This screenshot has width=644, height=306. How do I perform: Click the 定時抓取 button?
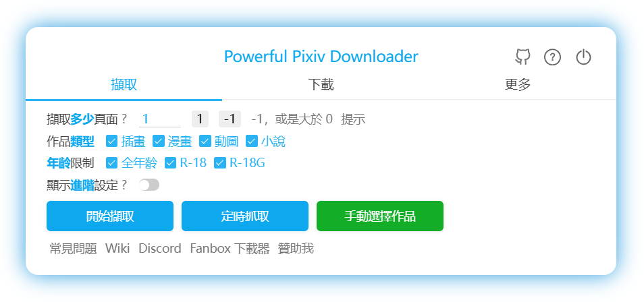coord(245,216)
